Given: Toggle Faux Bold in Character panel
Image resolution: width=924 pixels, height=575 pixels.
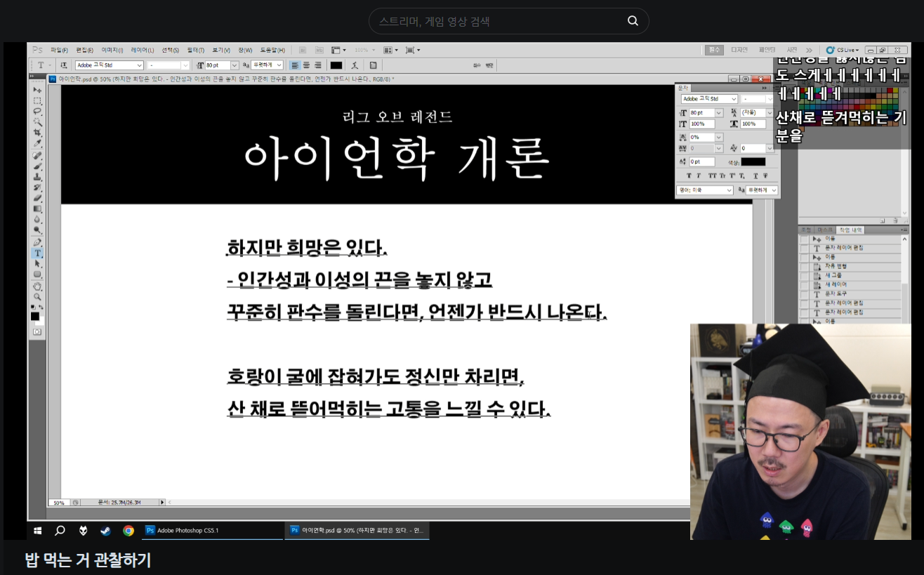Looking at the screenshot, I should [x=689, y=176].
